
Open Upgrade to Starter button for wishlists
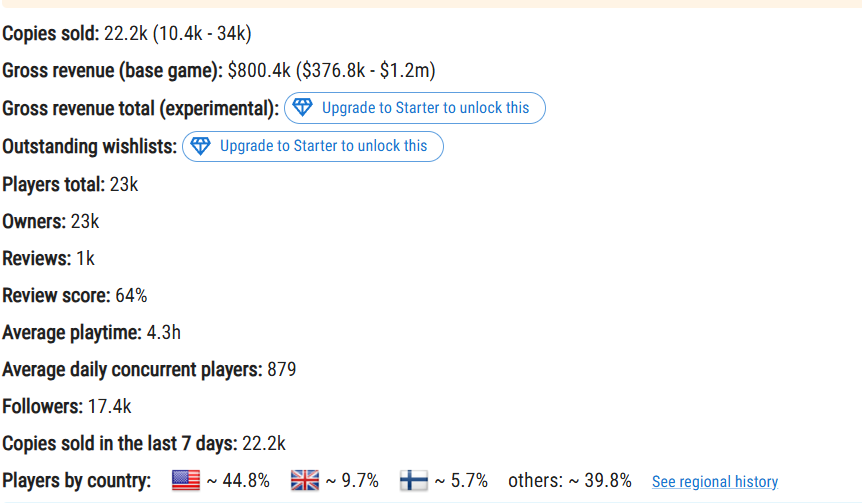point(313,146)
